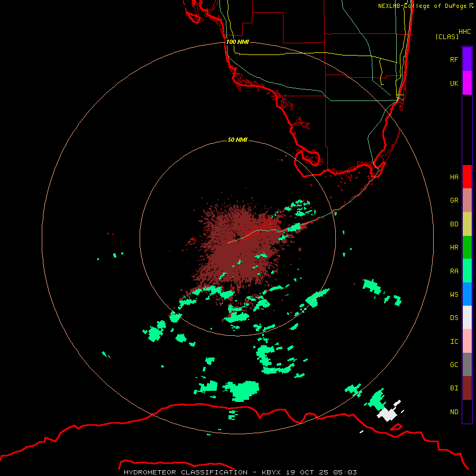Click the HA red legend swatch
Viewport: 476px width, 476px height.
click(x=467, y=177)
